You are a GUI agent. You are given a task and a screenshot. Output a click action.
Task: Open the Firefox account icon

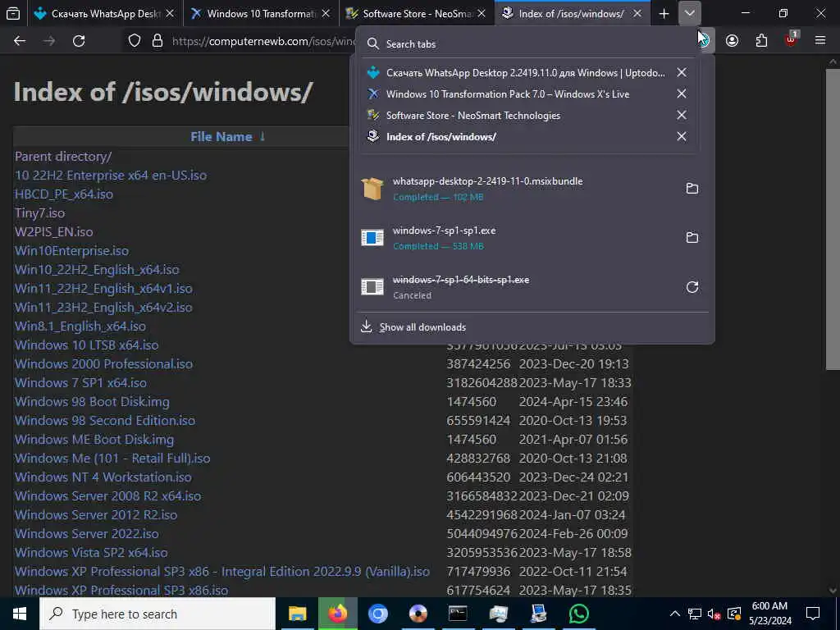(x=732, y=41)
